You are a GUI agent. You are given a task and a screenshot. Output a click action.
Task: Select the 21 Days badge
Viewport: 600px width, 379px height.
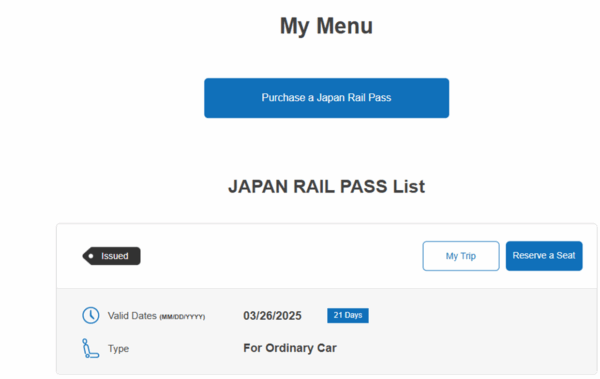[348, 315]
